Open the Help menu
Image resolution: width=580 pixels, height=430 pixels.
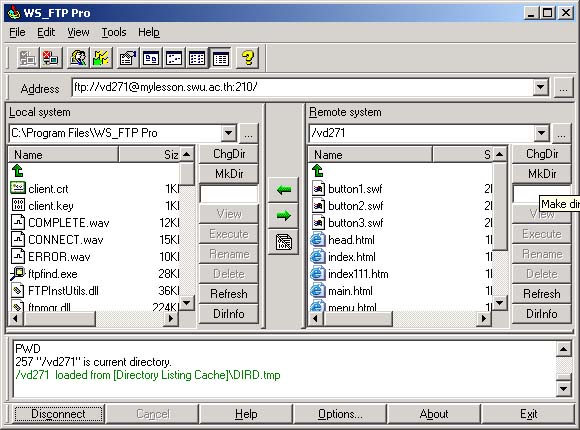coord(149,33)
